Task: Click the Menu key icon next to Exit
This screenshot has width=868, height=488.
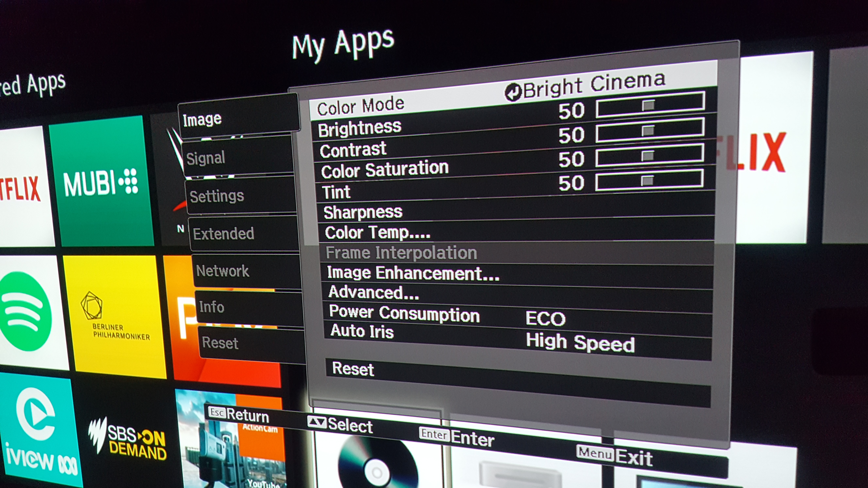Action: [x=595, y=453]
